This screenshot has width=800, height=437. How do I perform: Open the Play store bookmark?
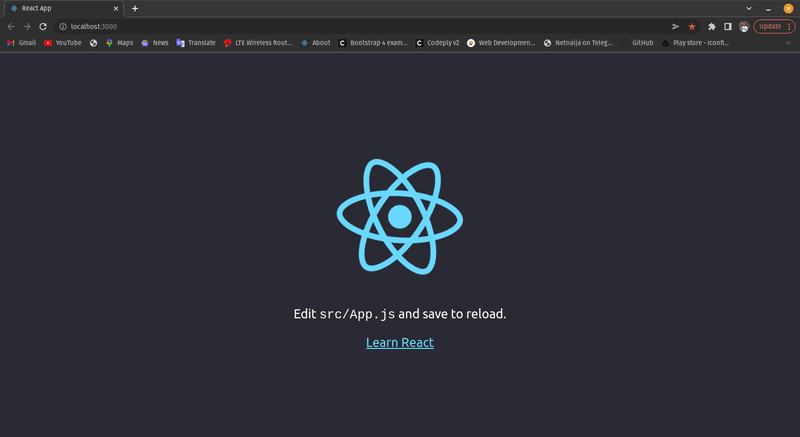click(695, 43)
